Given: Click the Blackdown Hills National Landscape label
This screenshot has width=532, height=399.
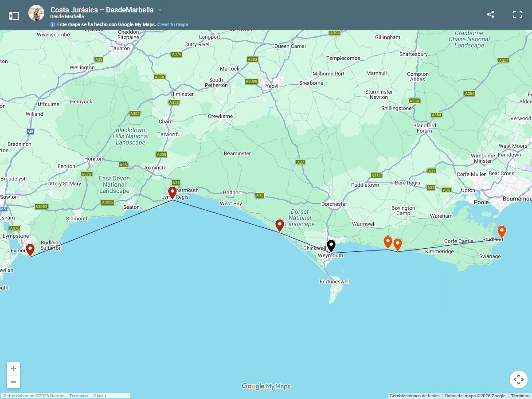Looking at the screenshot, I should pyautogui.click(x=130, y=136).
